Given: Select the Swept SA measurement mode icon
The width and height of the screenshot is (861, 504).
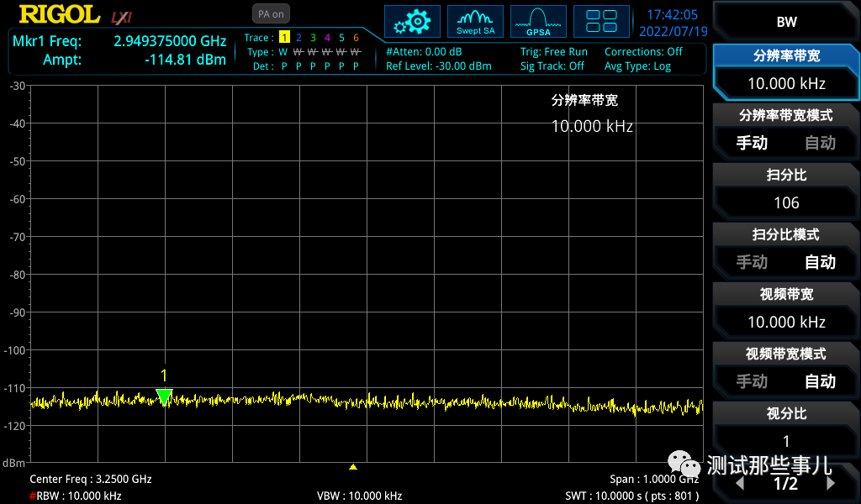Looking at the screenshot, I should click(475, 21).
